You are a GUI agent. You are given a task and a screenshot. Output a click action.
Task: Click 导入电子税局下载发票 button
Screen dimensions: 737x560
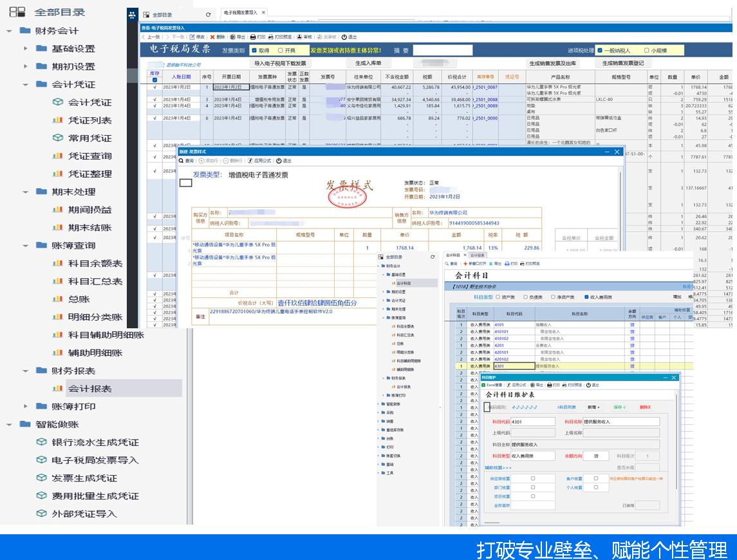tap(280, 64)
